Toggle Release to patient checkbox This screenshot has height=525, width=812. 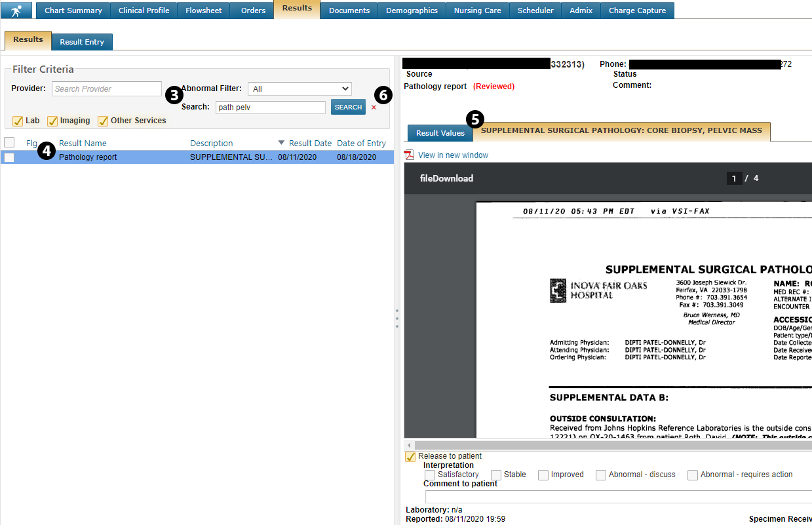(410, 456)
